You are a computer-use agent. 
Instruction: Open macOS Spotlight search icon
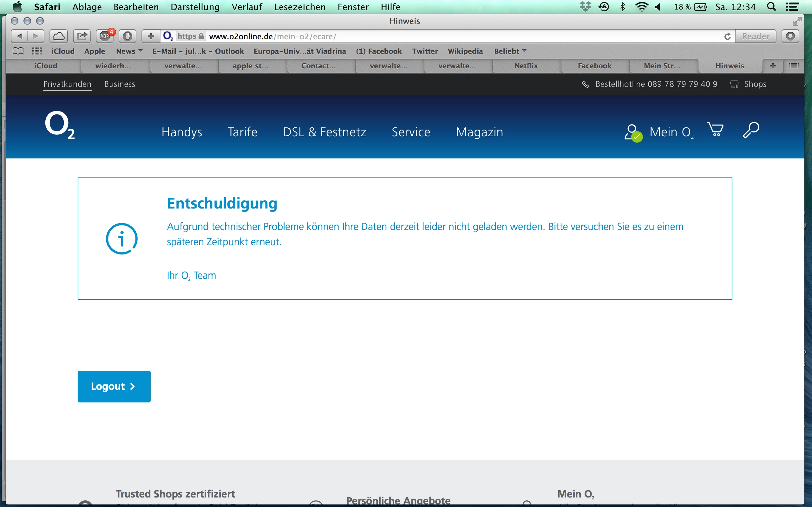point(771,7)
